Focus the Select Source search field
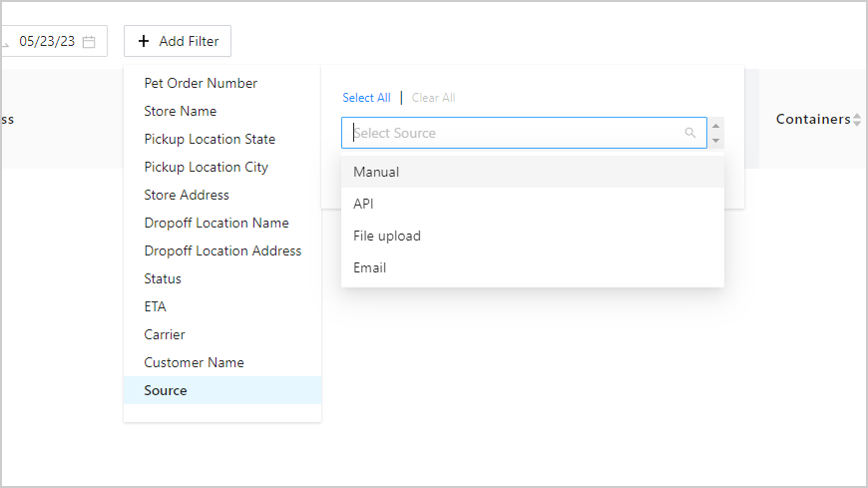 click(x=514, y=133)
